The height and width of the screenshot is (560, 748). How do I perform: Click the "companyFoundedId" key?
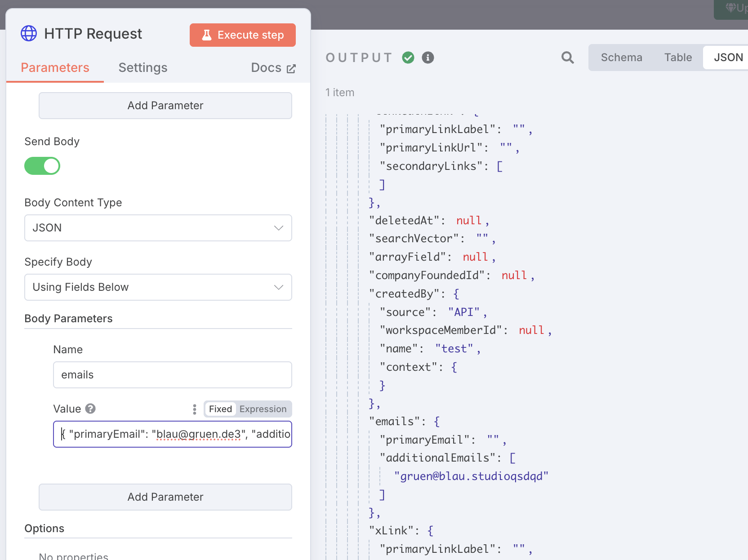[427, 276]
